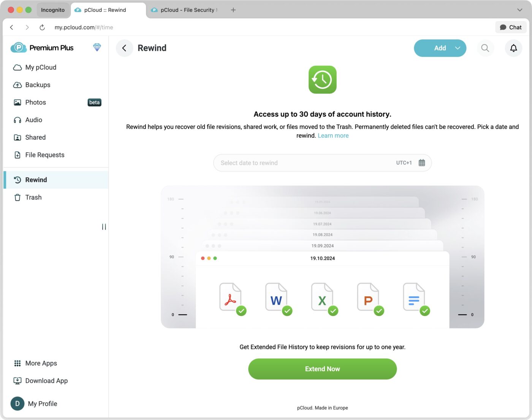The height and width of the screenshot is (420, 532).
Task: Click the Premium Plus diamond icon
Action: pos(97,48)
